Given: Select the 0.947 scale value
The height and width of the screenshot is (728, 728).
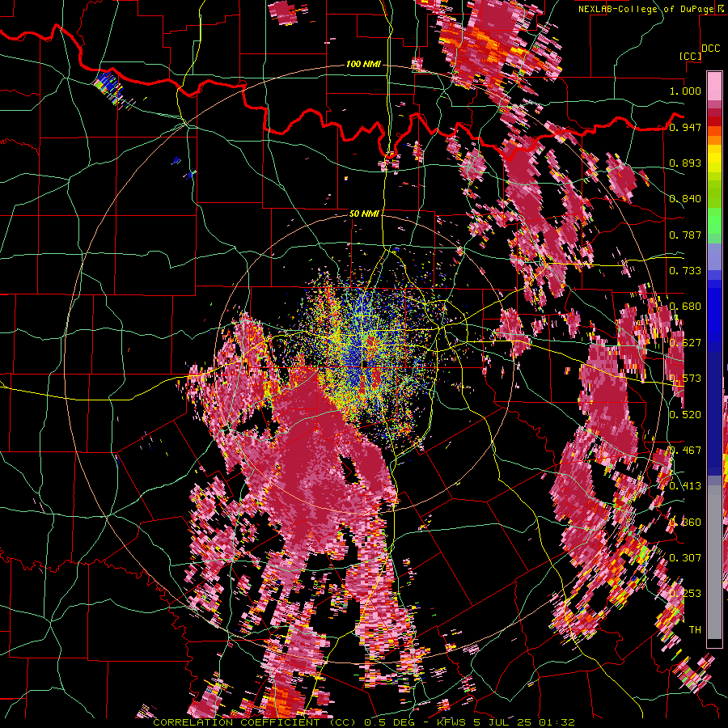Looking at the screenshot, I should point(685,127).
